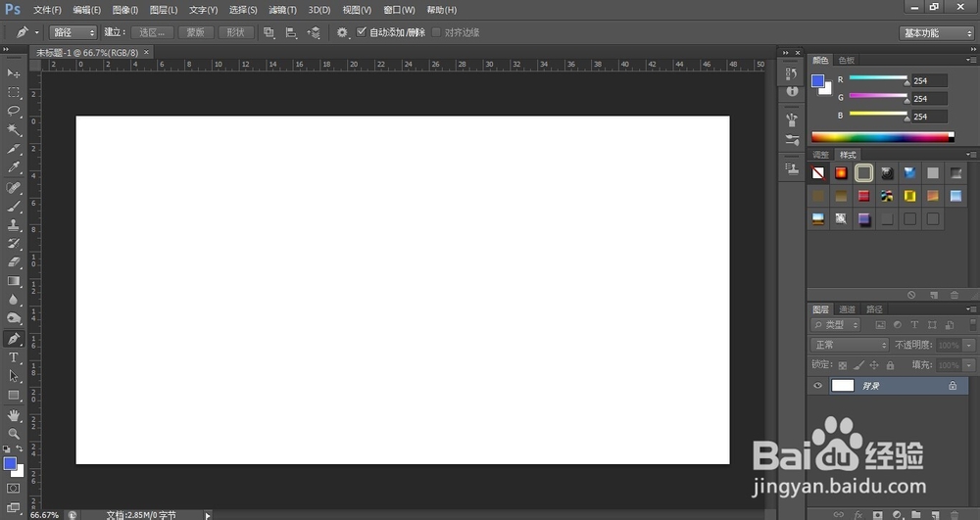Select the Zoom tool

13,433
